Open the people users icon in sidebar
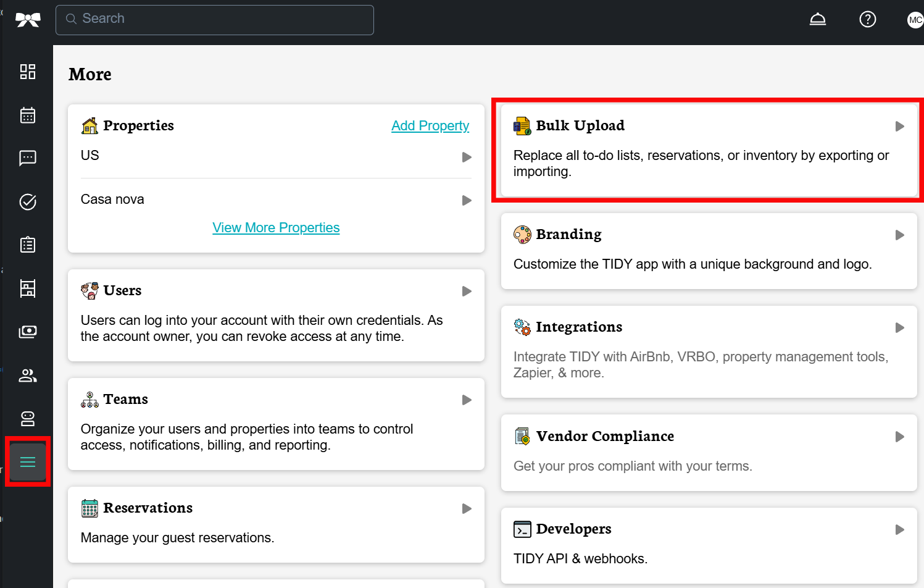The image size is (924, 588). [28, 376]
